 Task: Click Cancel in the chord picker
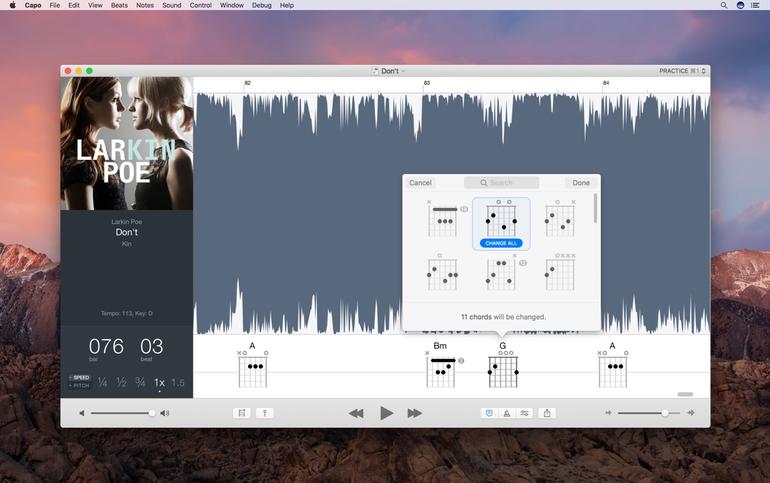click(420, 183)
